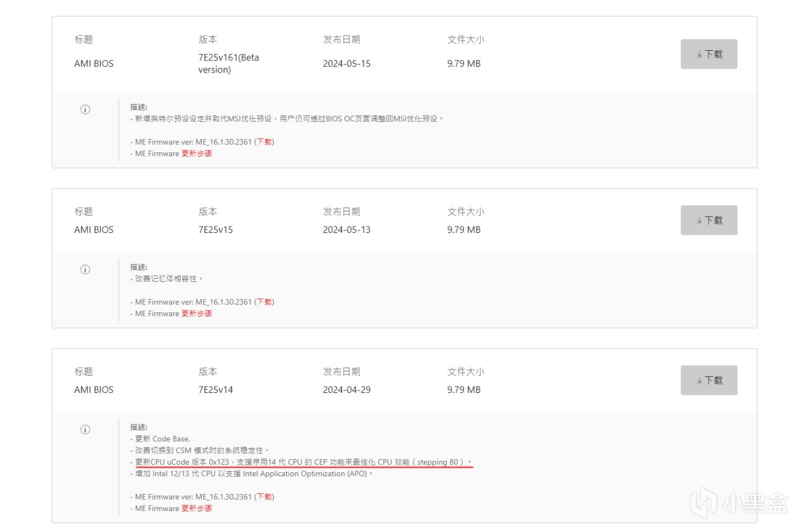Image resolution: width=812 pixels, height=532 pixels.
Task: Download the 7E25v15 BIOS file
Action: (709, 220)
